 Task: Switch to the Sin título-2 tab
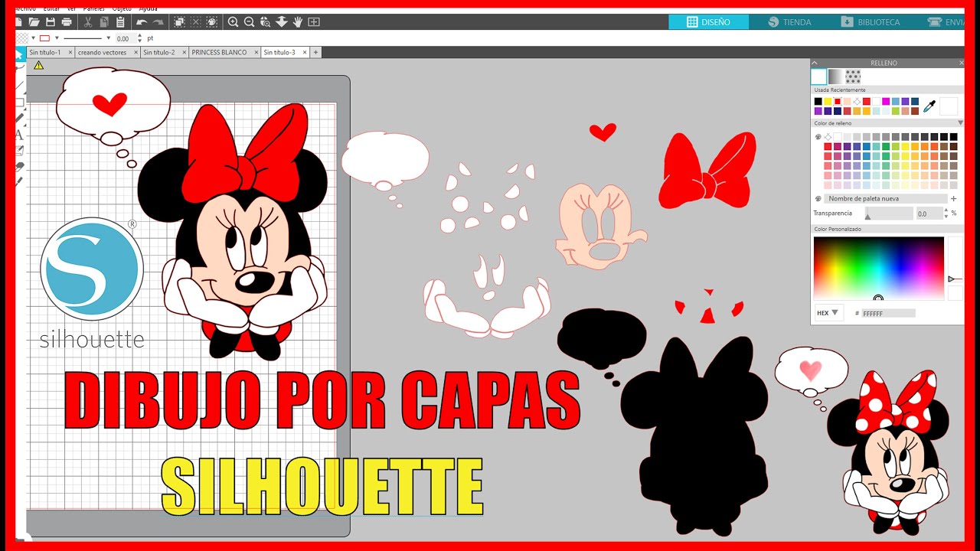click(158, 52)
